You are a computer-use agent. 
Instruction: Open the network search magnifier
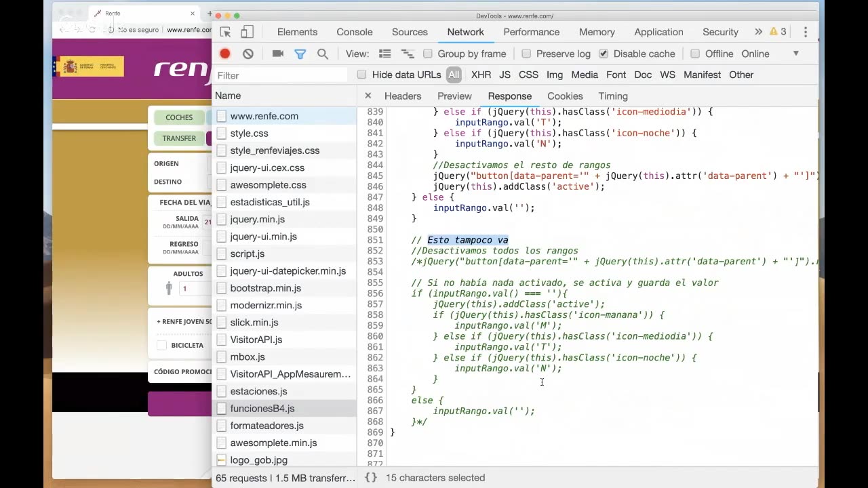click(x=323, y=54)
